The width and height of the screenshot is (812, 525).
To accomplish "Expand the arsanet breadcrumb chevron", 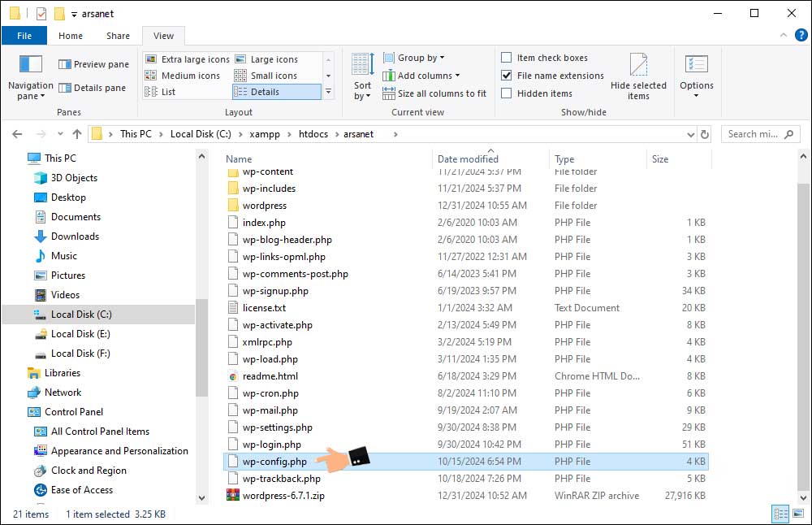I will coord(395,134).
